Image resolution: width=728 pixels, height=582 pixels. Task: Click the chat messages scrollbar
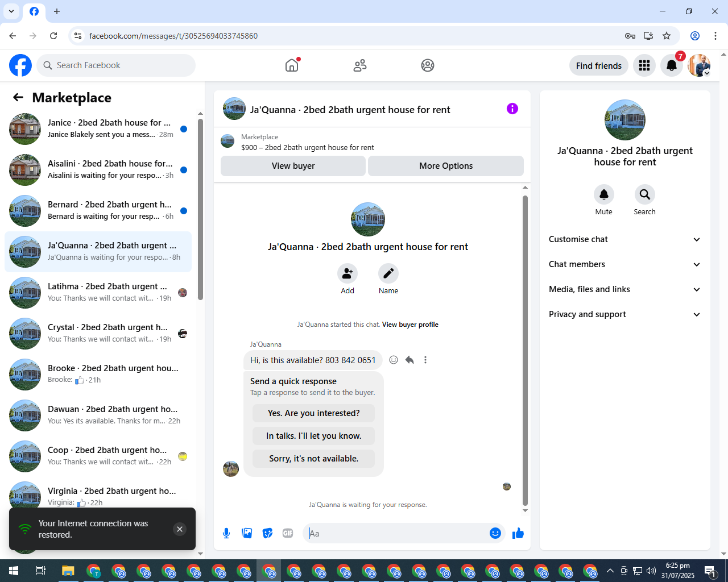point(525,350)
